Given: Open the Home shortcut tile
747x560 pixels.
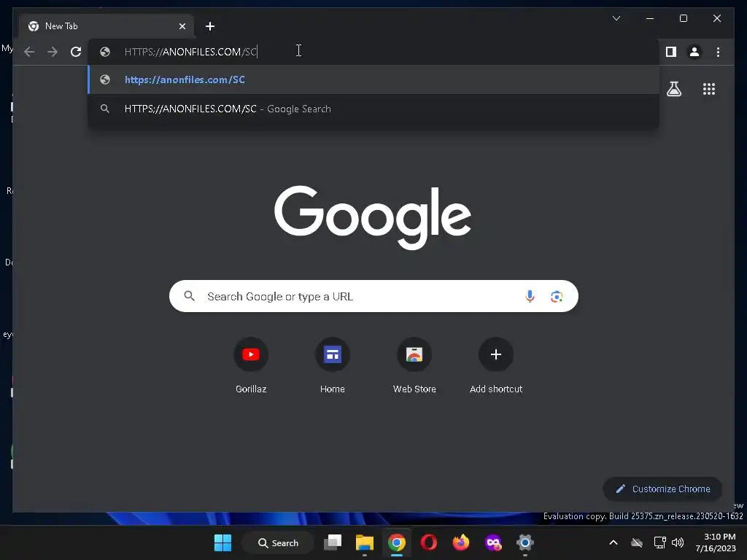Looking at the screenshot, I should pyautogui.click(x=332, y=366).
